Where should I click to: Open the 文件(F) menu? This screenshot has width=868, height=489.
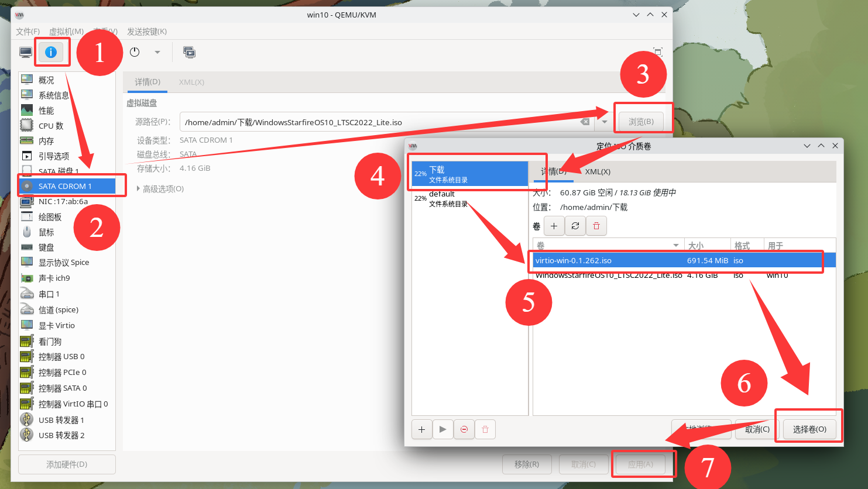point(28,31)
